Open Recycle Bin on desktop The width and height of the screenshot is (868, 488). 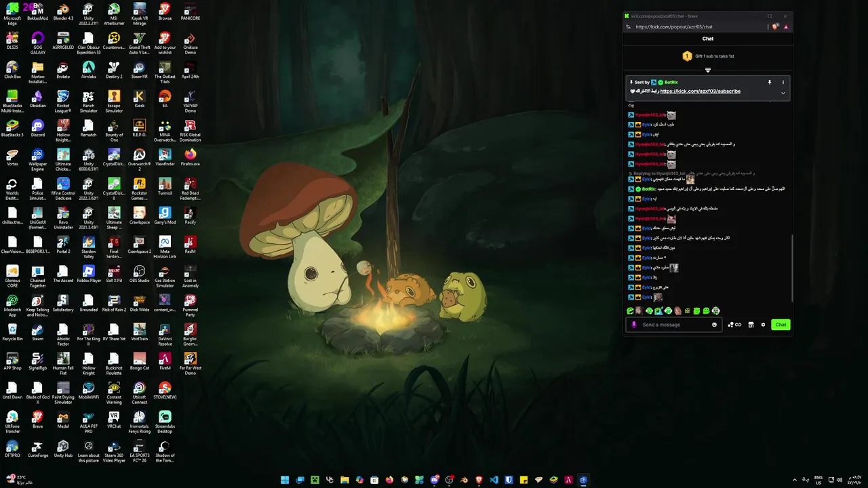point(12,331)
